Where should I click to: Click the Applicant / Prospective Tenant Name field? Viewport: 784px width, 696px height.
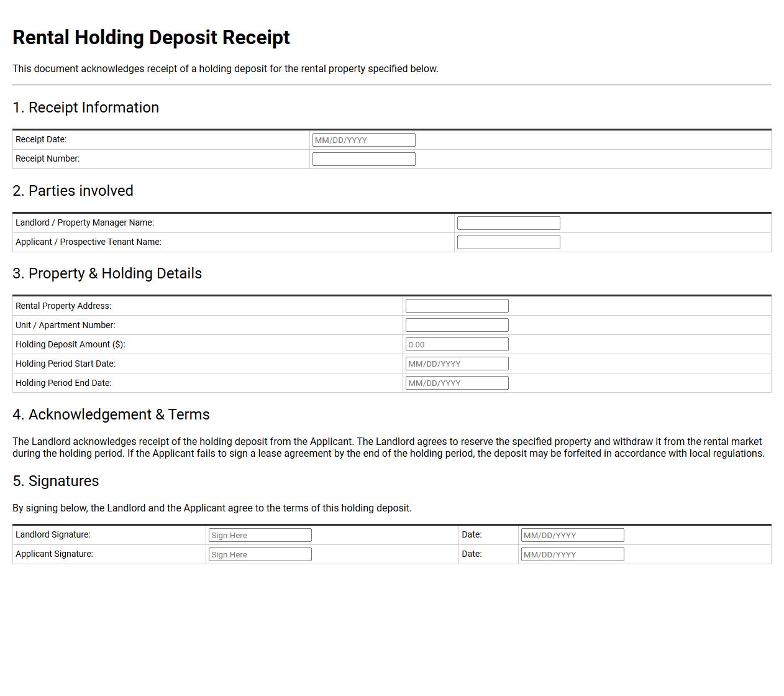(508, 242)
